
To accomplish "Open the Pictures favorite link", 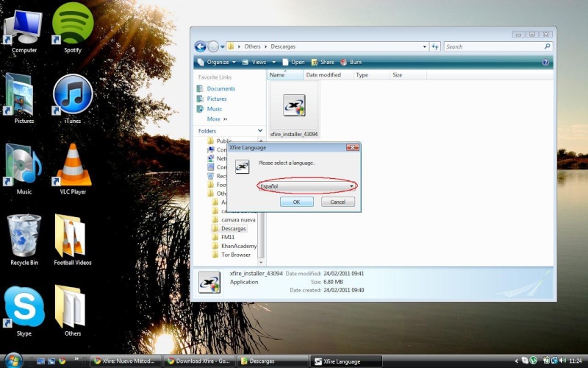I will (x=212, y=99).
